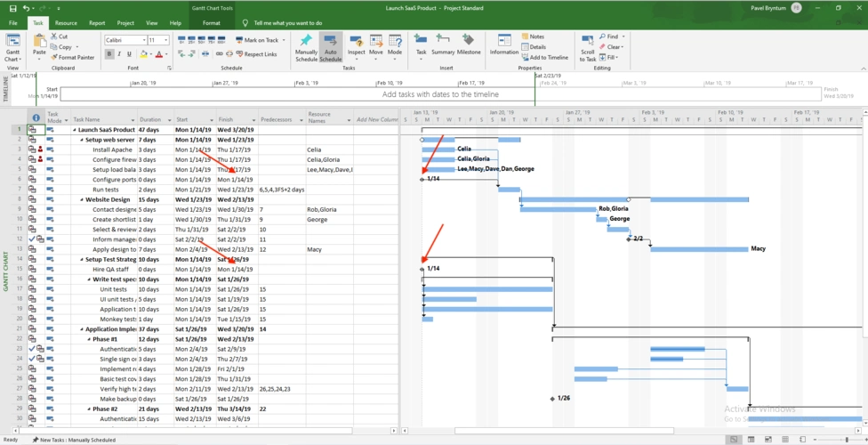Screen dimensions: 868x445
Task: Set task to Manually Schedule
Action: tap(306, 47)
